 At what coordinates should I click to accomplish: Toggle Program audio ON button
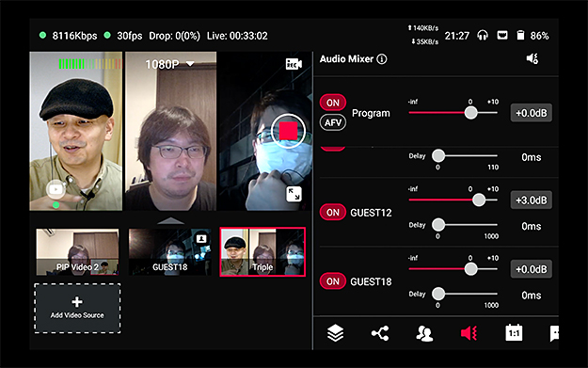pos(333,103)
